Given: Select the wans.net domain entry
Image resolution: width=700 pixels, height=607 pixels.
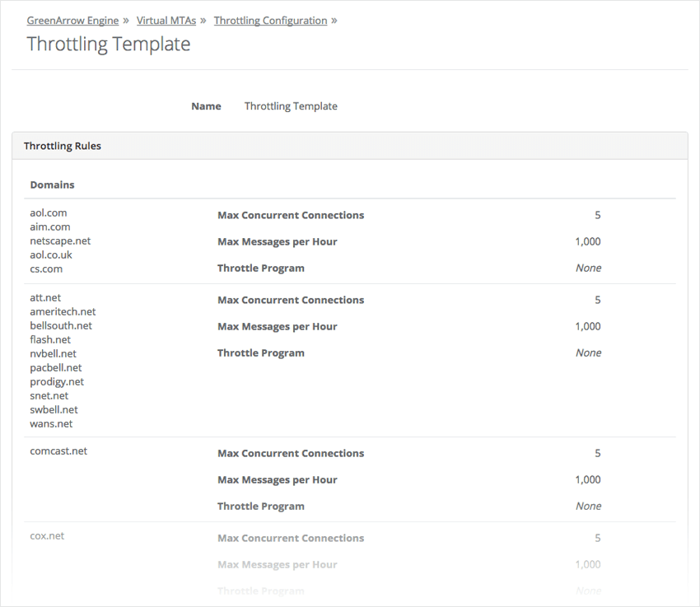Looking at the screenshot, I should pyautogui.click(x=51, y=423).
